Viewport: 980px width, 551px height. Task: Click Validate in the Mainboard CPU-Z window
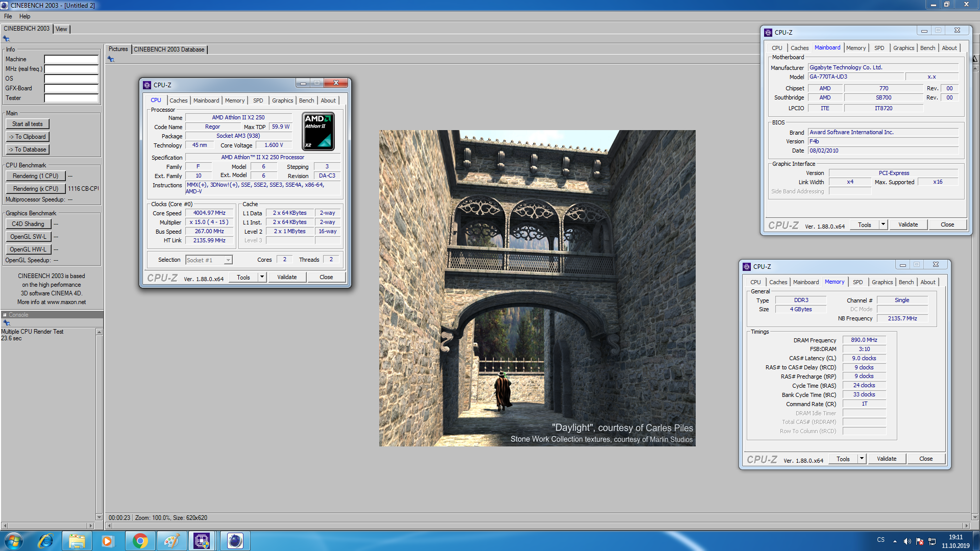tap(908, 224)
